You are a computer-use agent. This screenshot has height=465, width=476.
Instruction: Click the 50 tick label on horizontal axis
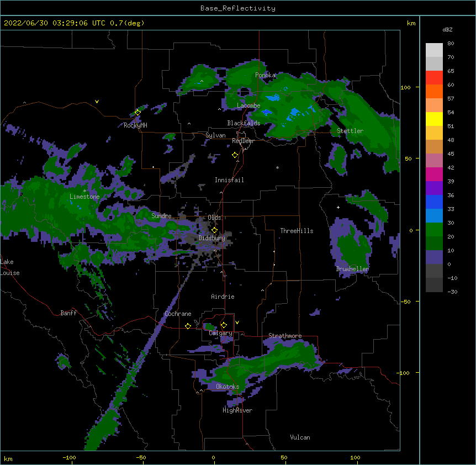coord(284,458)
